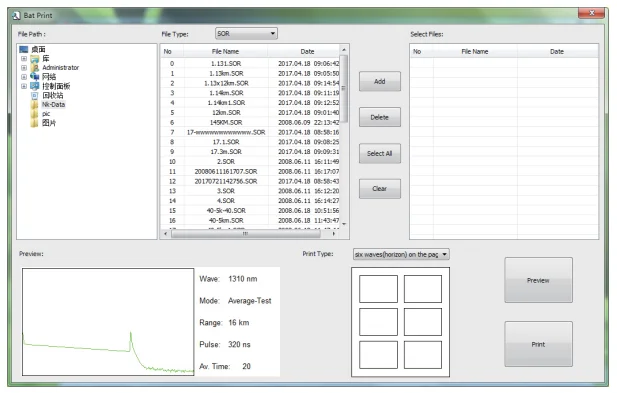The height and width of the screenshot is (393, 617).
Task: Click the Administrator user icon
Action: (35, 68)
